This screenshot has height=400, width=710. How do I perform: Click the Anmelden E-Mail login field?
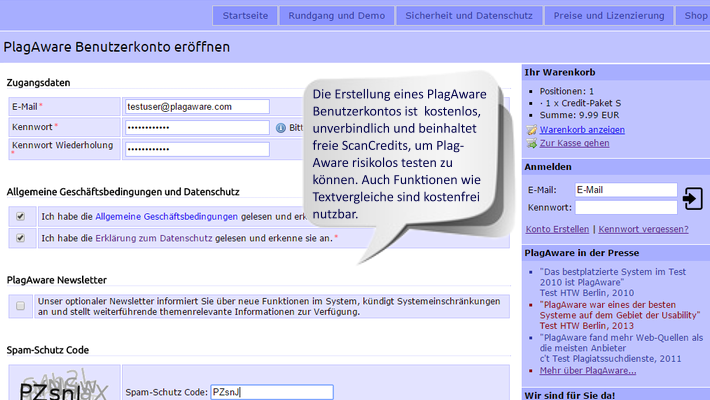tap(626, 190)
